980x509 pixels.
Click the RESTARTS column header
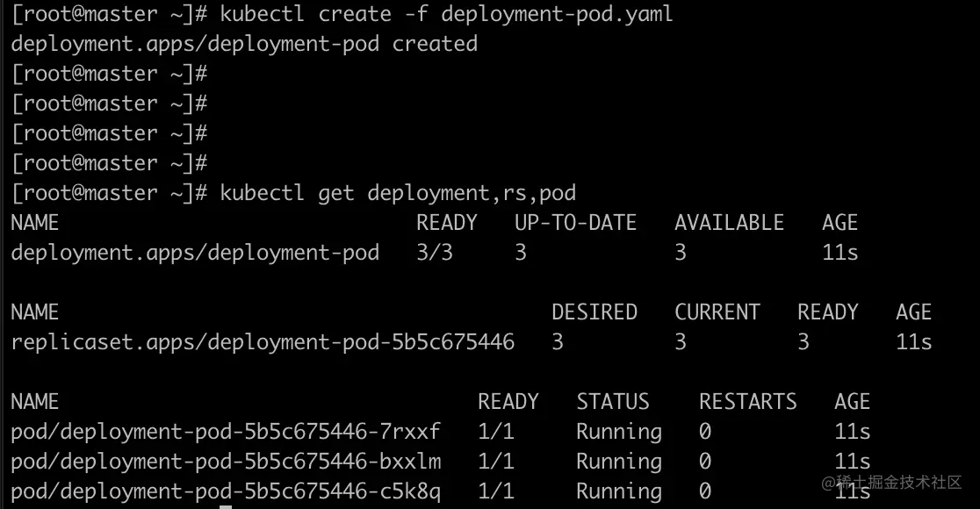point(747,401)
